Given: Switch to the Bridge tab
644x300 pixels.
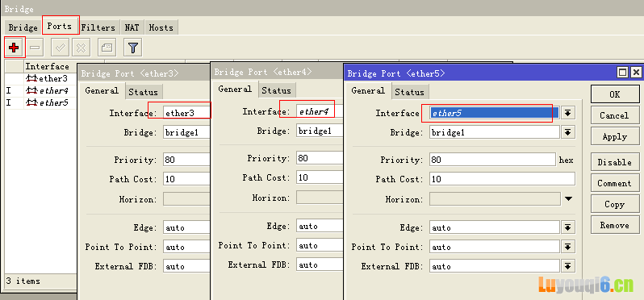Looking at the screenshot, I should coord(23,27).
